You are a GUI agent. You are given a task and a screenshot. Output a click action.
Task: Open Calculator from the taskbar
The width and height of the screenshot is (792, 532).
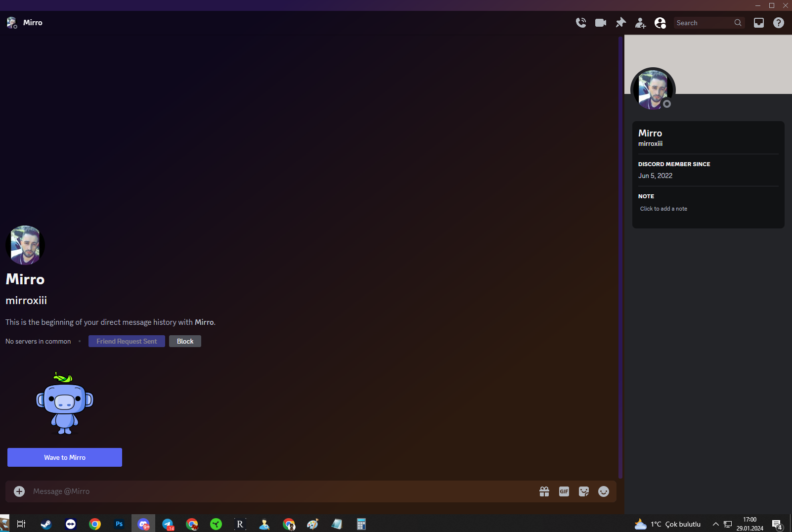(x=361, y=524)
